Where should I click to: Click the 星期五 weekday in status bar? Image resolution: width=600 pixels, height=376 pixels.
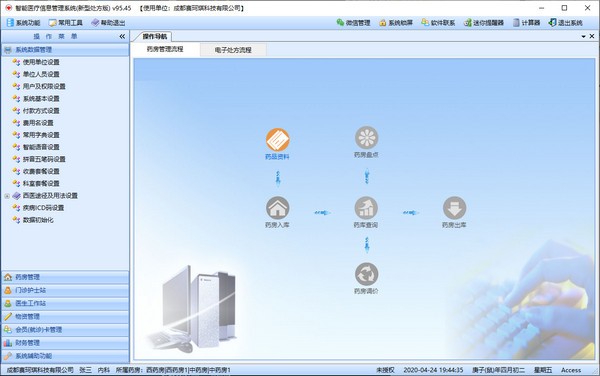543,370
